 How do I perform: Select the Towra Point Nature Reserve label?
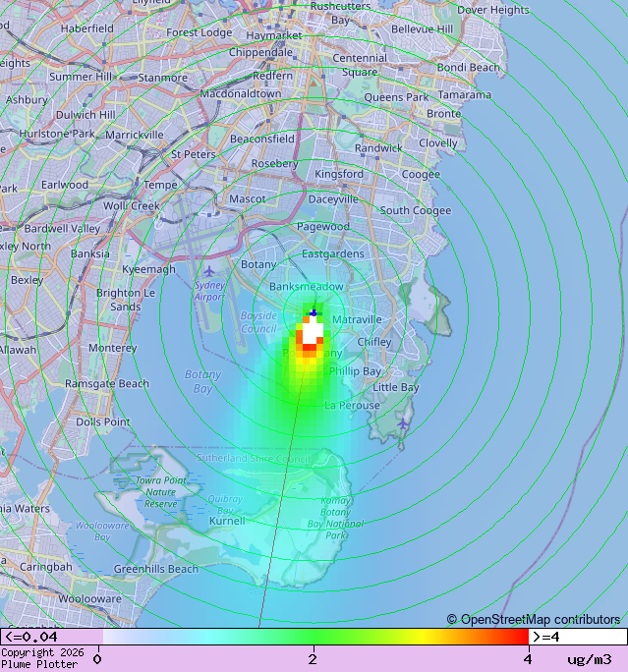point(160,491)
